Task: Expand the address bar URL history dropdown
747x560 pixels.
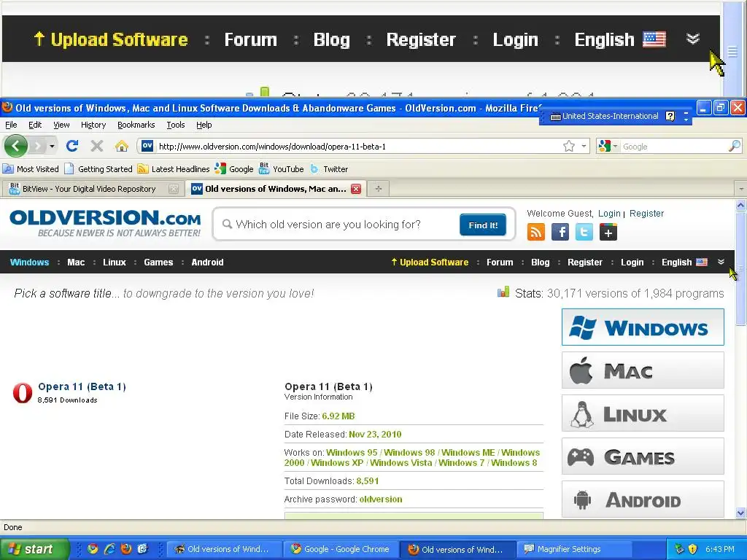Action: point(584,146)
